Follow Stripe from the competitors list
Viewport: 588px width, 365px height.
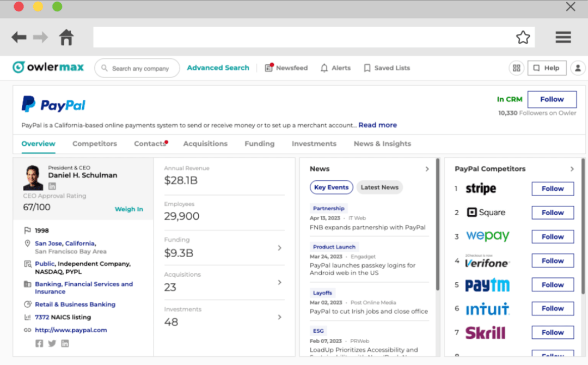point(552,188)
